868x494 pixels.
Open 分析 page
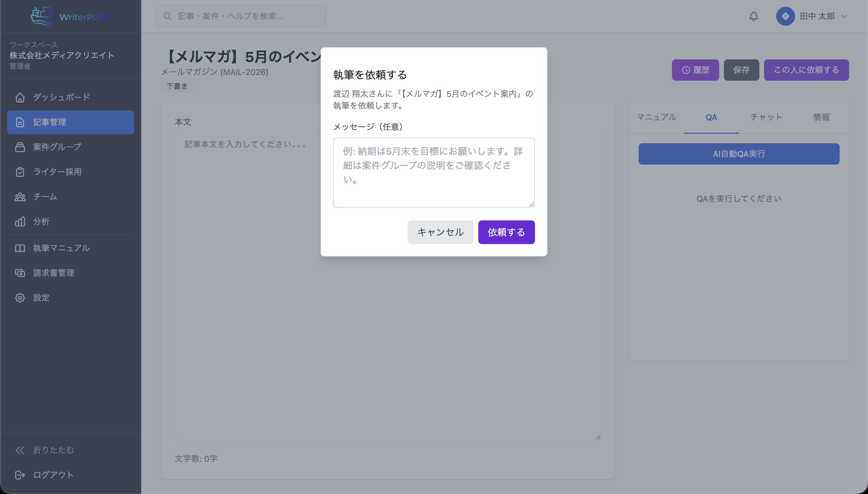point(71,222)
